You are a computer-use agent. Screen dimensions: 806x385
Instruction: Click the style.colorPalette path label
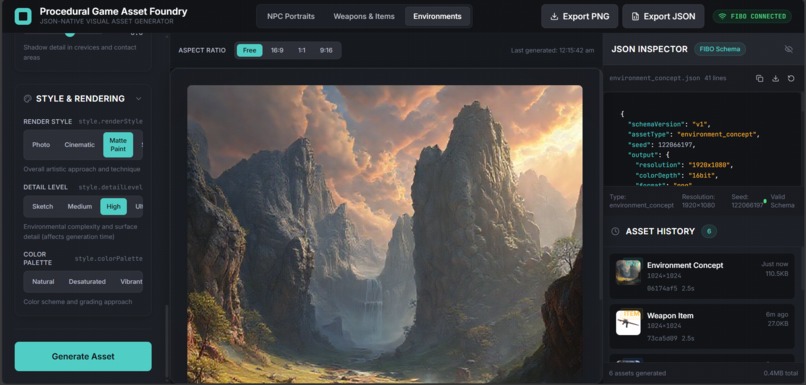pos(108,259)
